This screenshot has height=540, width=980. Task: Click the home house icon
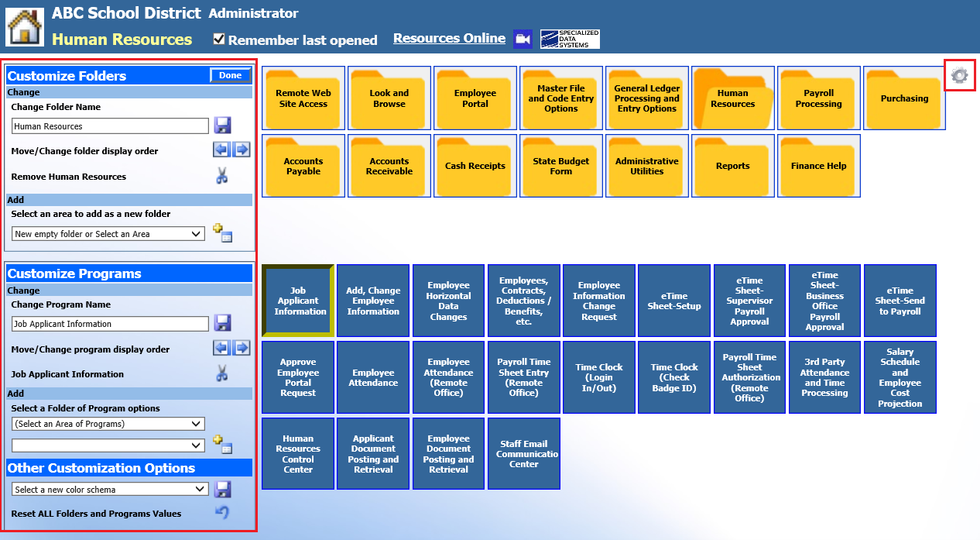(25, 27)
